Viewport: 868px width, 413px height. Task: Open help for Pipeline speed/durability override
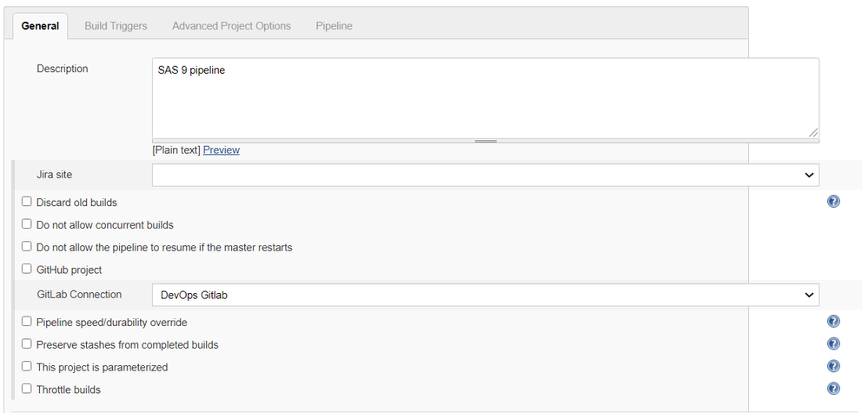click(x=833, y=322)
